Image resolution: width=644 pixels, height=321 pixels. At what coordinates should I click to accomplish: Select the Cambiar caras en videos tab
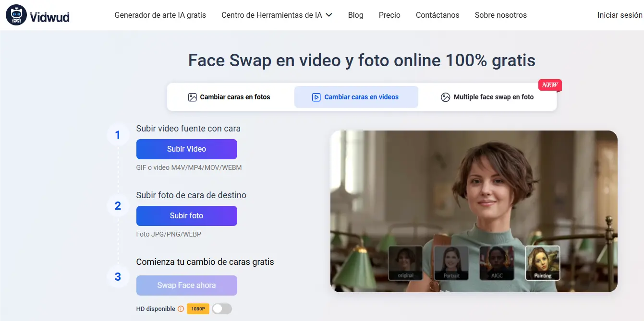point(356,96)
